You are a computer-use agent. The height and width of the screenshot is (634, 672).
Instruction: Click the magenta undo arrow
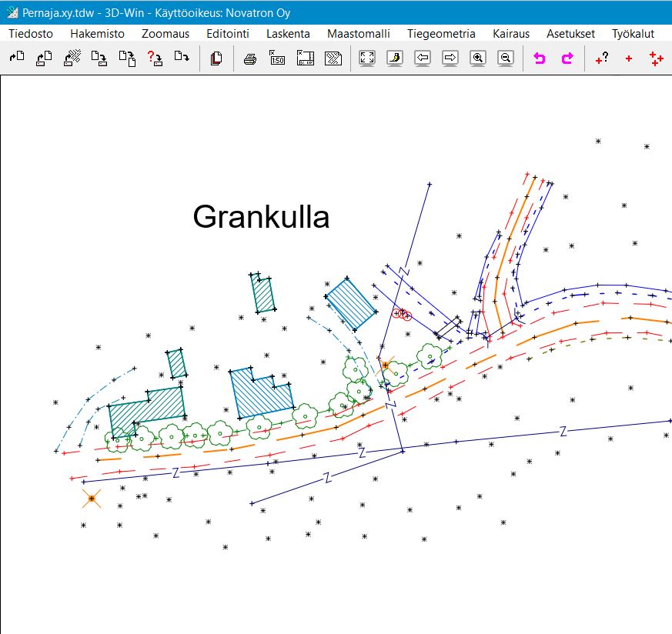point(539,58)
